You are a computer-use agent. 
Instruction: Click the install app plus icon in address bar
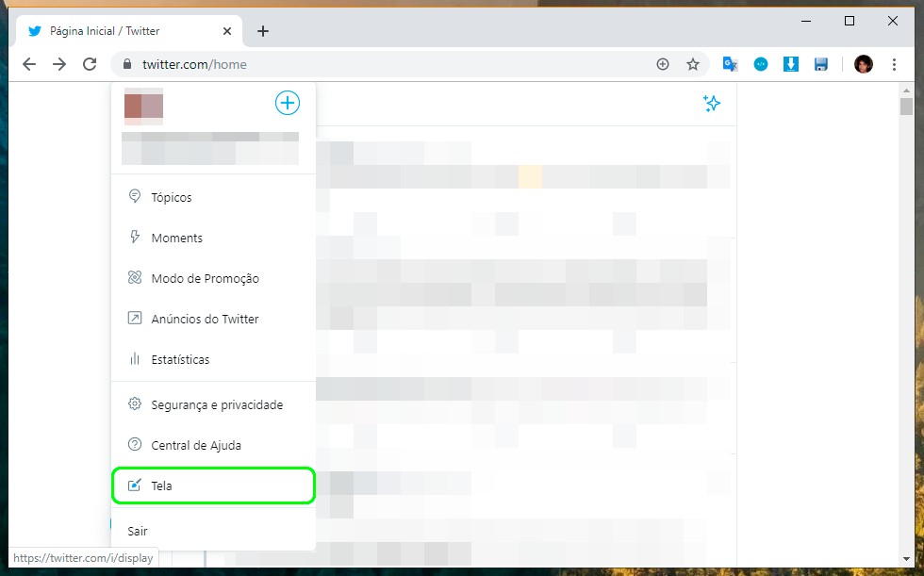(x=663, y=64)
